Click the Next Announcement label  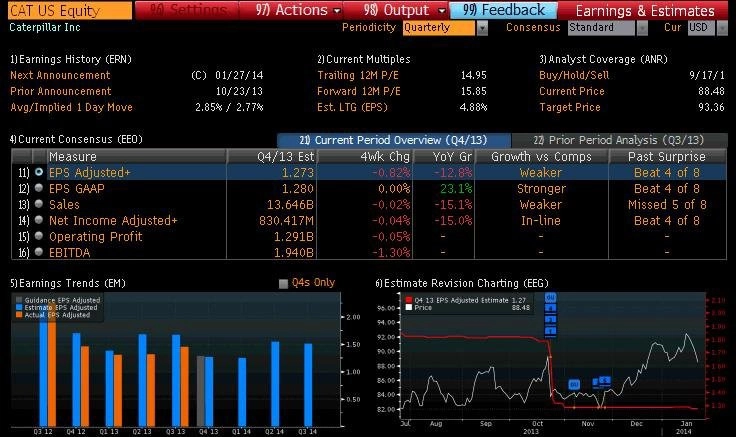coord(60,75)
